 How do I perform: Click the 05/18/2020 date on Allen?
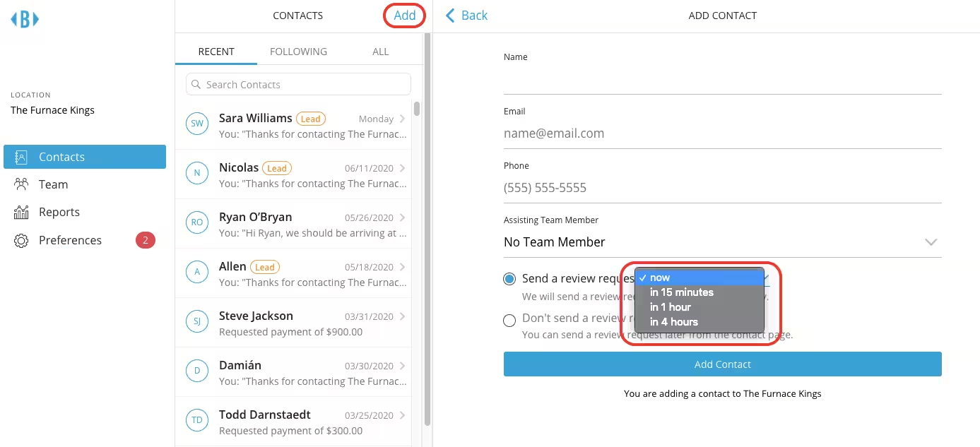[x=369, y=268]
